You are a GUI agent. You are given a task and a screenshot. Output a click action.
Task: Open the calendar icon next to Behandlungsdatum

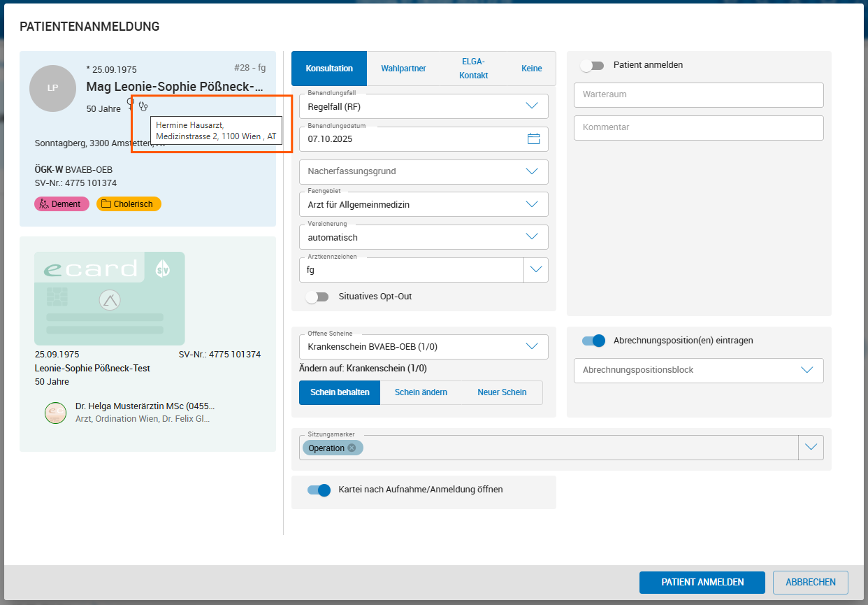tap(534, 138)
